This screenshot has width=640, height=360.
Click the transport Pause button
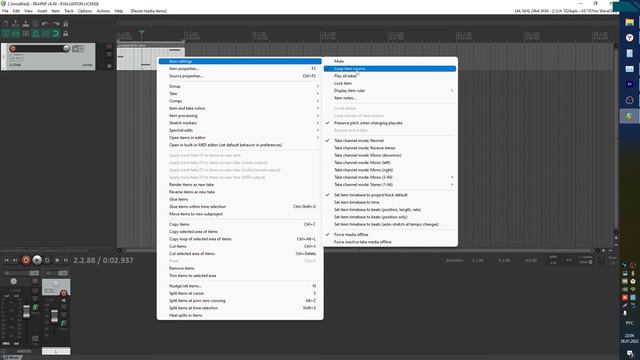[66, 260]
